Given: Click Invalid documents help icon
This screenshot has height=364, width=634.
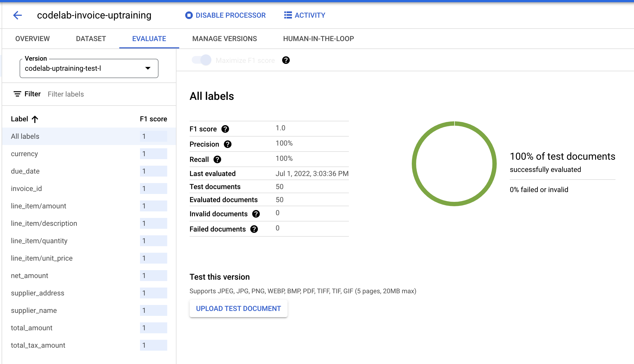Looking at the screenshot, I should 256,214.
